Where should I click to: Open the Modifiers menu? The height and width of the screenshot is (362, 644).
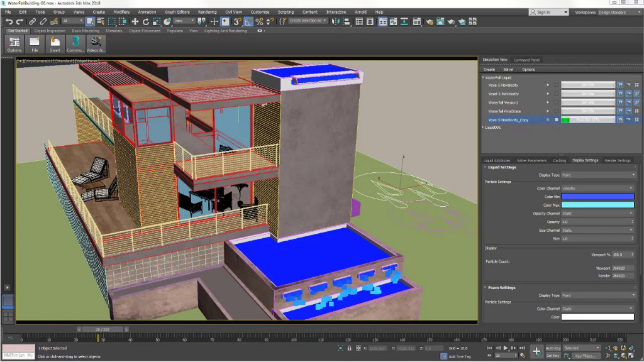point(121,12)
